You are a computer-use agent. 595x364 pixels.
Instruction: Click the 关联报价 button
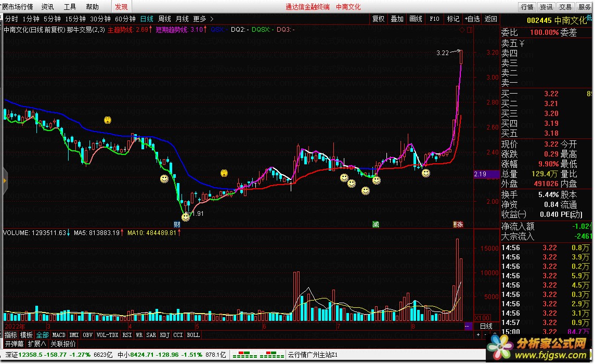[63, 344]
